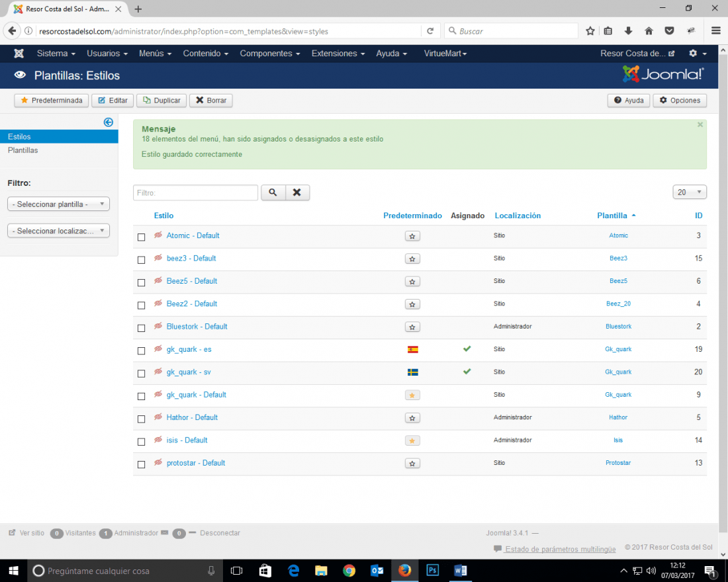728x582 pixels.
Task: Check the Hathor - Default row checkbox
Action: tap(142, 419)
